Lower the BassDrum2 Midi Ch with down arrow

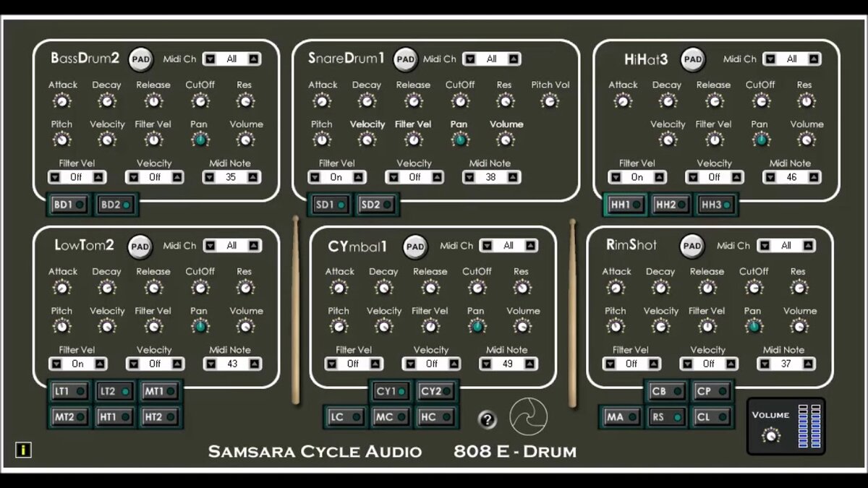(210, 59)
